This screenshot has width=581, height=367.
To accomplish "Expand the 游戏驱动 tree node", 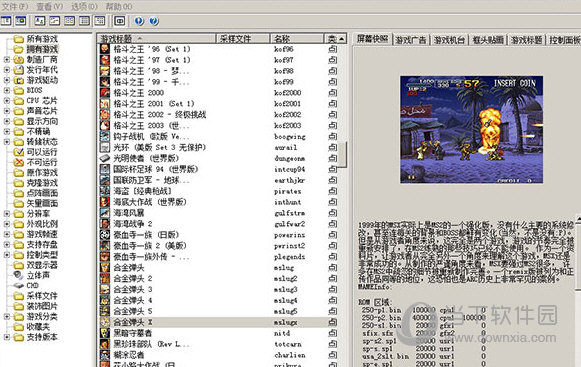I will pyautogui.click(x=7, y=80).
